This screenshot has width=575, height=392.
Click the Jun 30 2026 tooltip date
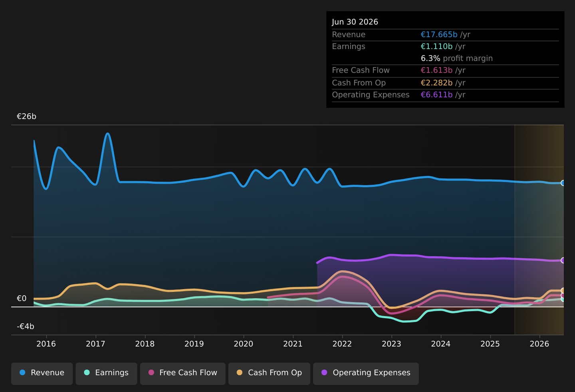pyautogui.click(x=355, y=22)
